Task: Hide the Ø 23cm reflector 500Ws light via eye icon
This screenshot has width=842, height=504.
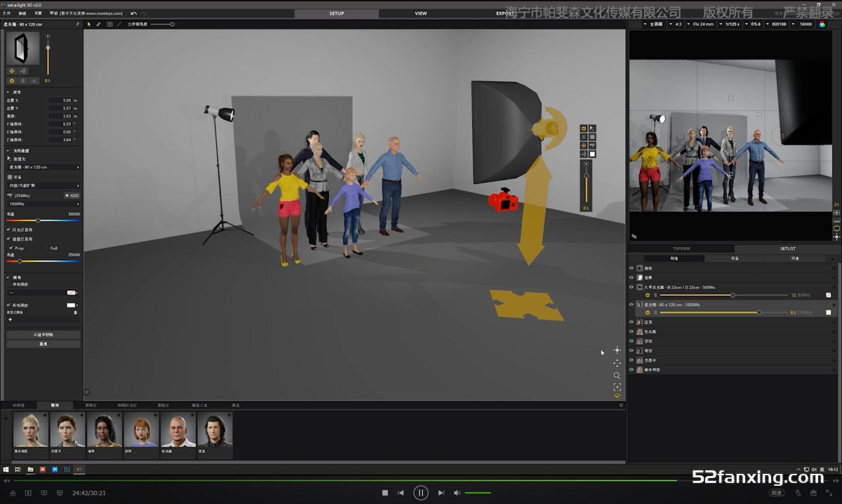Action: [x=631, y=287]
